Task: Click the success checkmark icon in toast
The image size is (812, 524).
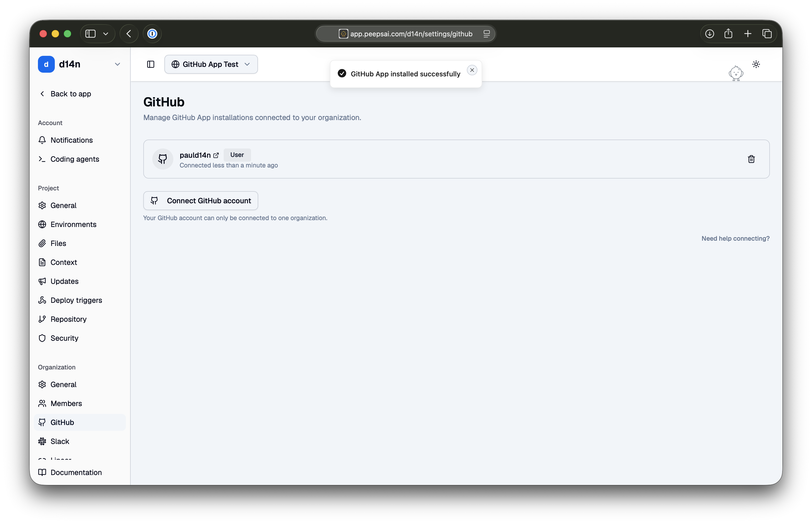Action: pyautogui.click(x=342, y=73)
